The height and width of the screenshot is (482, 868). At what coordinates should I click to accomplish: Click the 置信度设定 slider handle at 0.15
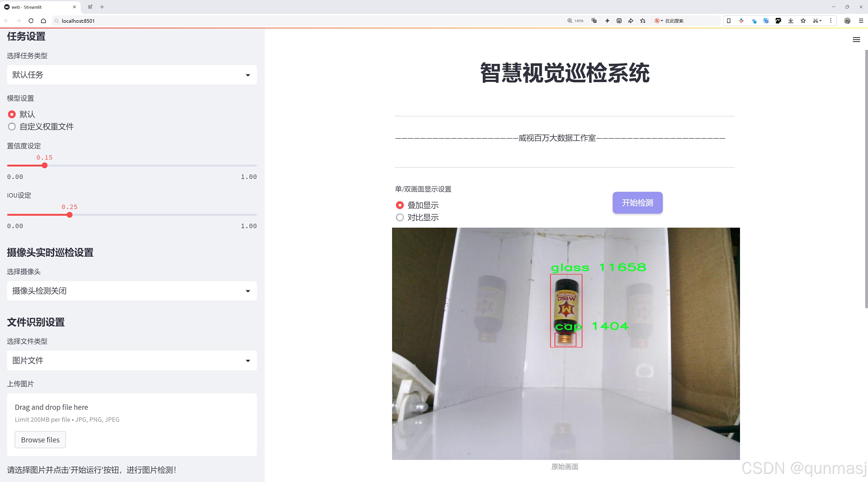pyautogui.click(x=45, y=166)
